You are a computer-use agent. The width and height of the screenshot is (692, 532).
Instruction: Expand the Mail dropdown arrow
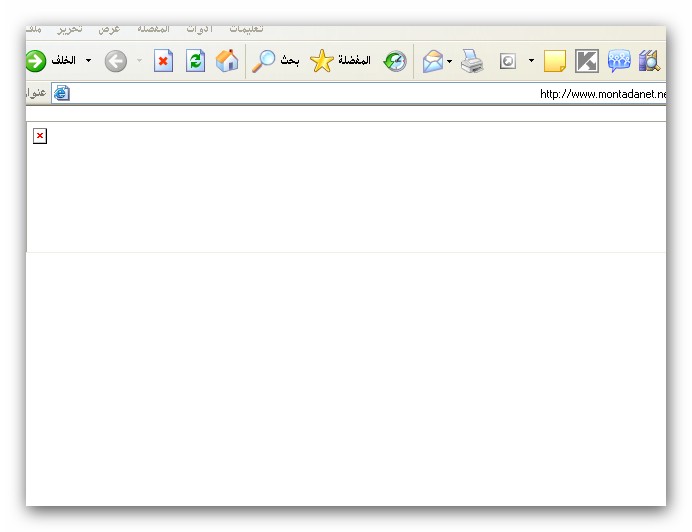[450, 62]
